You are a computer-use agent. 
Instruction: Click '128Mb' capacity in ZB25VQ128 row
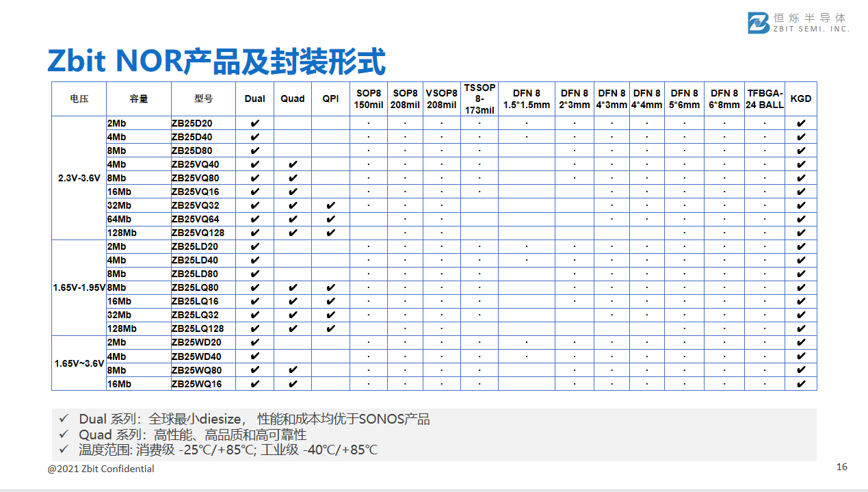coord(139,233)
